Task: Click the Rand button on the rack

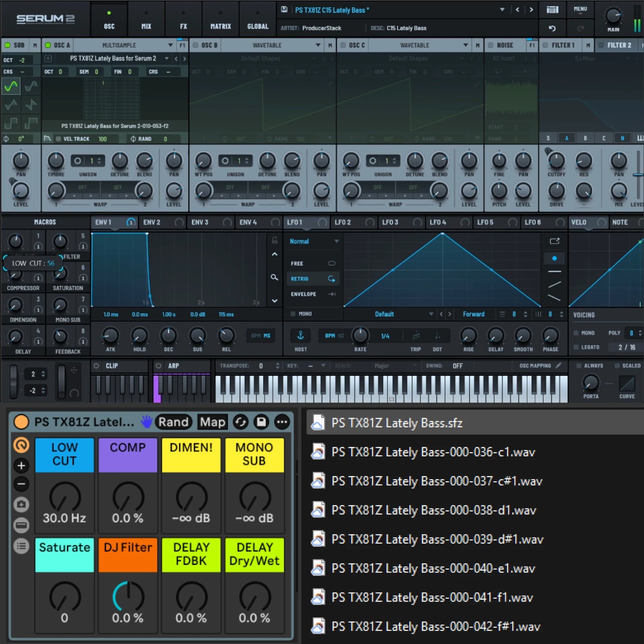Action: tap(173, 422)
